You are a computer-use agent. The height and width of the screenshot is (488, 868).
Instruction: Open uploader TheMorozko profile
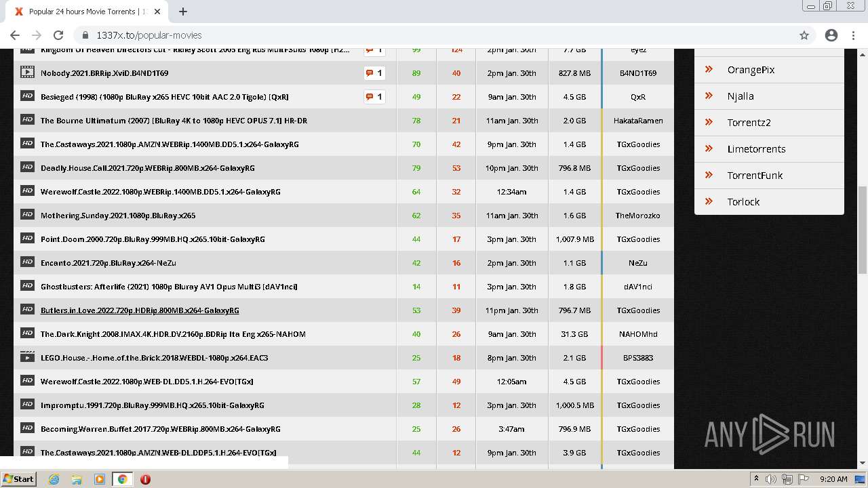[638, 216]
